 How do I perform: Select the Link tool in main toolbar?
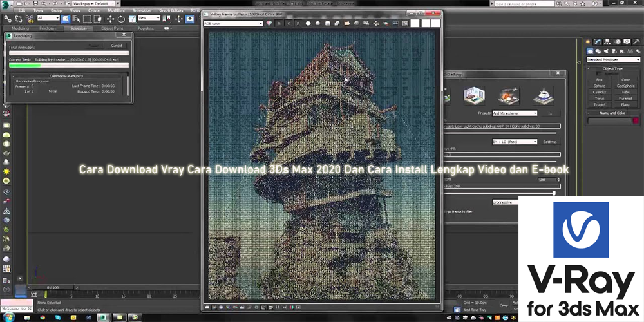point(7,19)
